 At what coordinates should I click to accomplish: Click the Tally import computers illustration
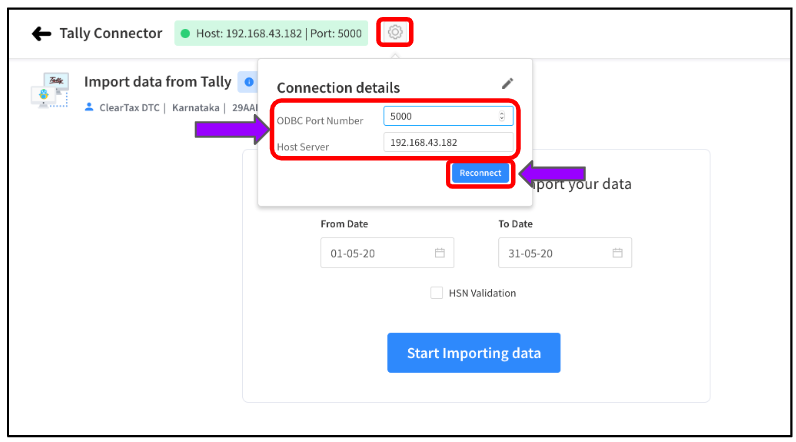(50, 90)
